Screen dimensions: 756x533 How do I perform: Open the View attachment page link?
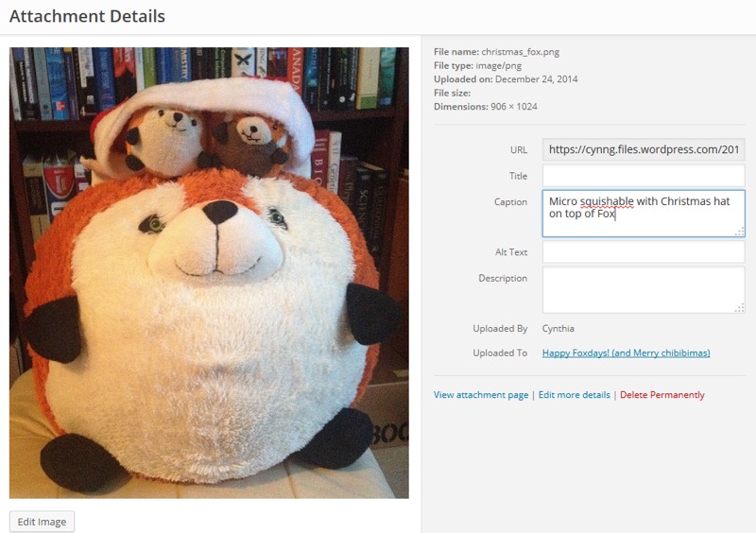coord(481,395)
